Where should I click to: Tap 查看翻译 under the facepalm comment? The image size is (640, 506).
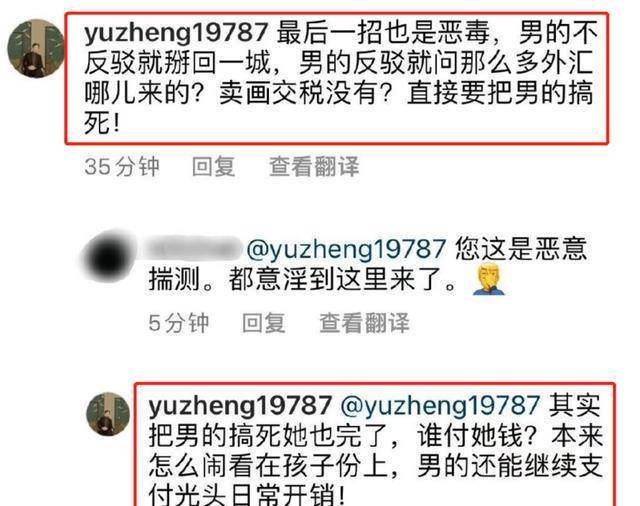[x=364, y=323]
